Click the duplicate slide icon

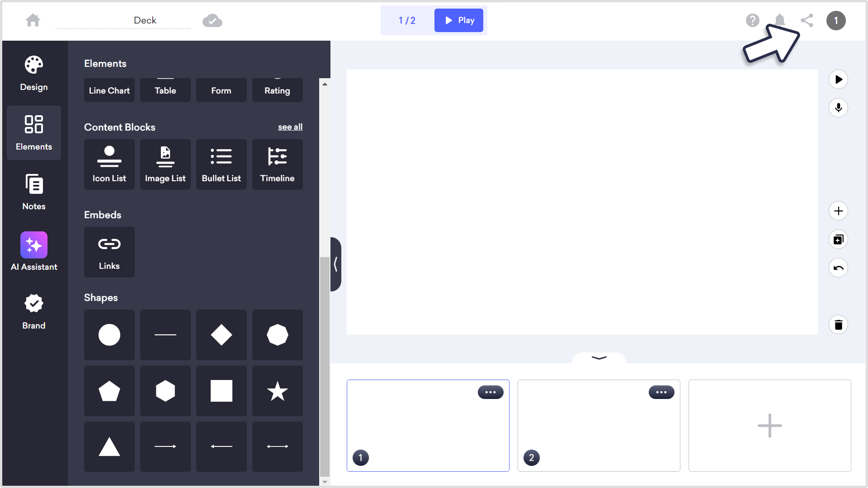(x=839, y=239)
